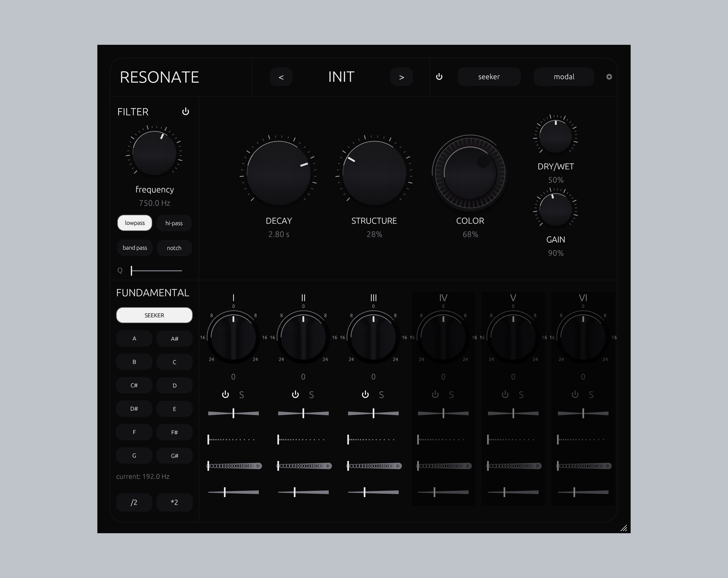The height and width of the screenshot is (578, 728).
Task: Click resonator I pan slider
Action: [x=233, y=413]
